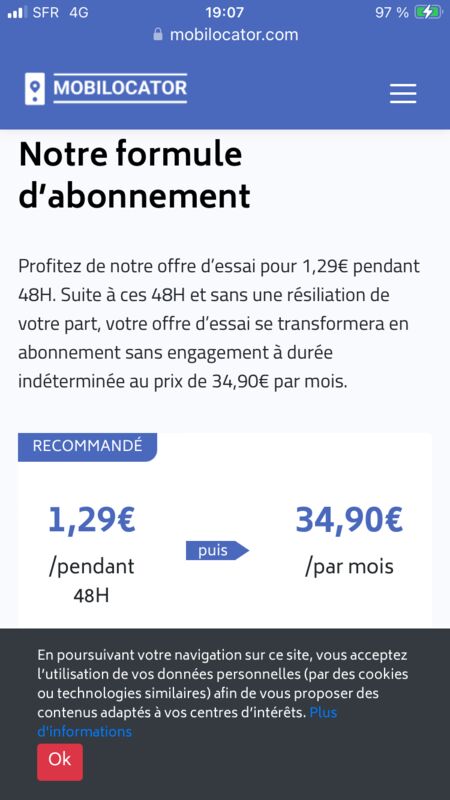This screenshot has height=800, width=450.
Task: Tap the padlock icon beside mobilocator.com
Action: [x=158, y=34]
